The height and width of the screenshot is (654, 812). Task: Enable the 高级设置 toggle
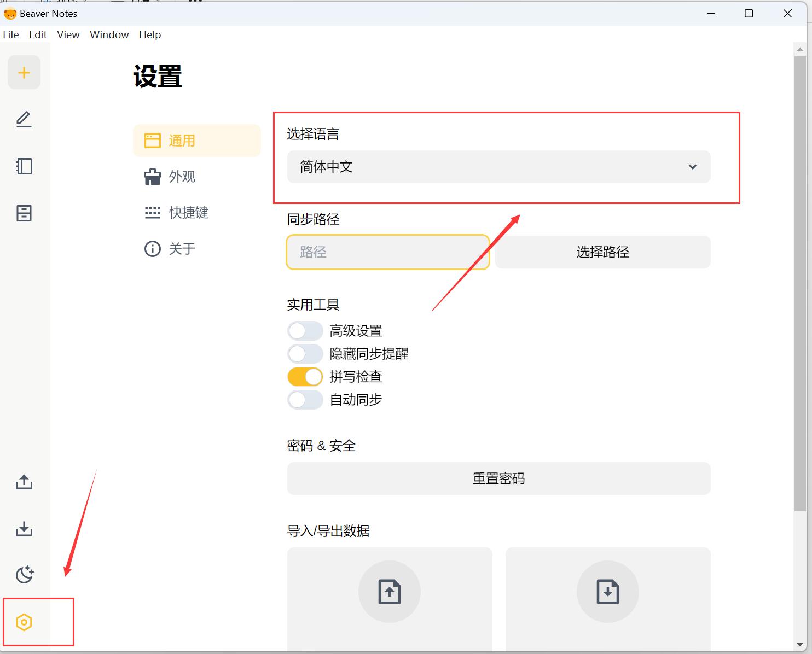(305, 331)
